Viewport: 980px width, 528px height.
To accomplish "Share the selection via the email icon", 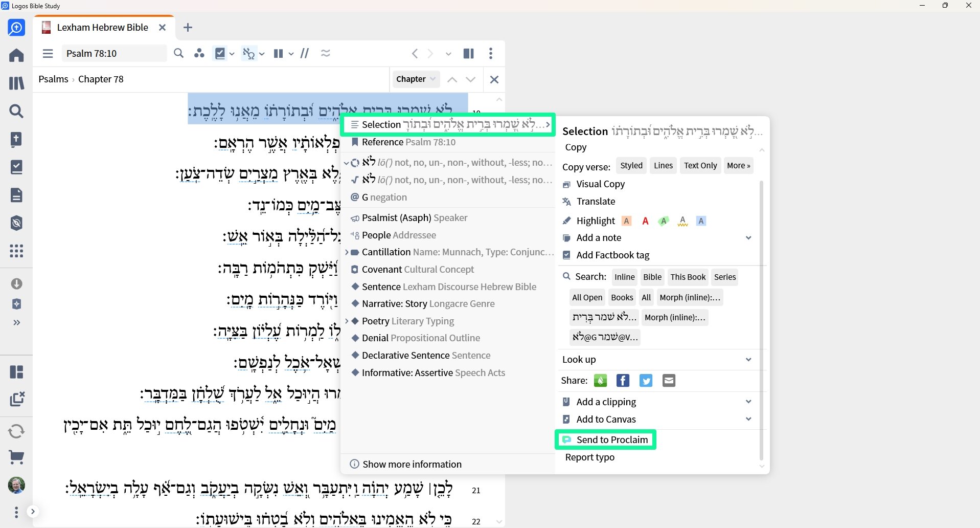I will tap(669, 380).
